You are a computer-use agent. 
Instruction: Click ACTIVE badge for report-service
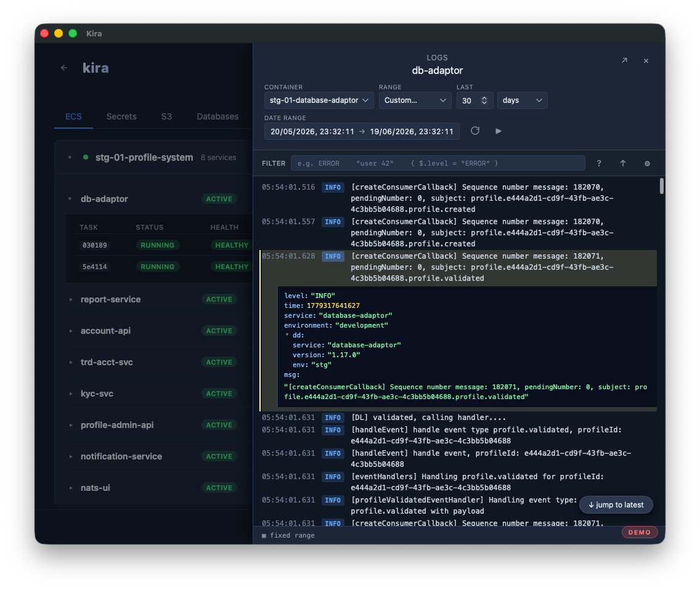coord(219,299)
